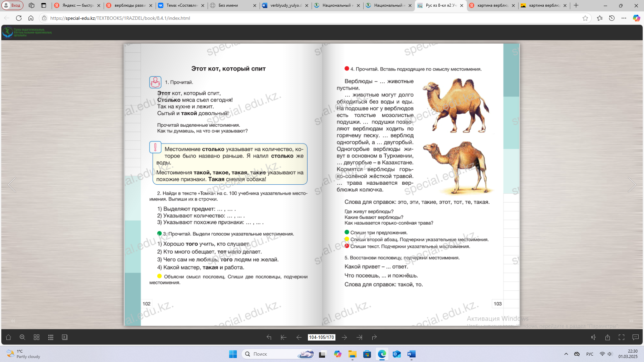Click the taskbar search box Поиск
The image size is (644, 362).
coord(278,354)
